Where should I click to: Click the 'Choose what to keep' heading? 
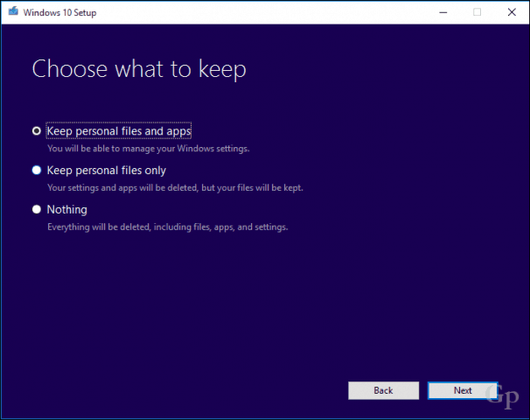tap(139, 69)
